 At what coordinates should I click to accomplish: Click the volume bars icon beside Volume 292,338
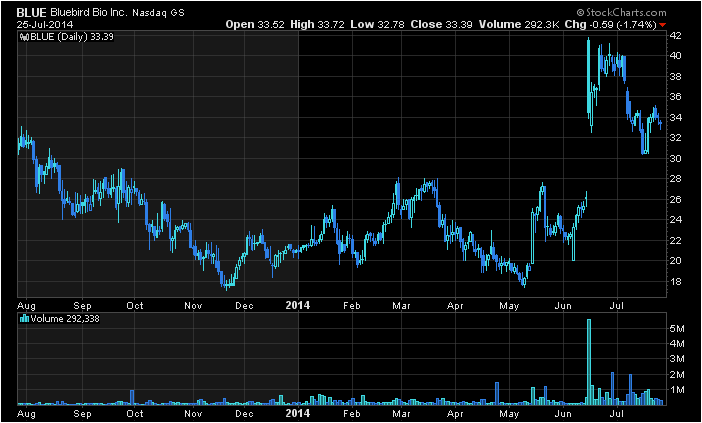pos(24,319)
